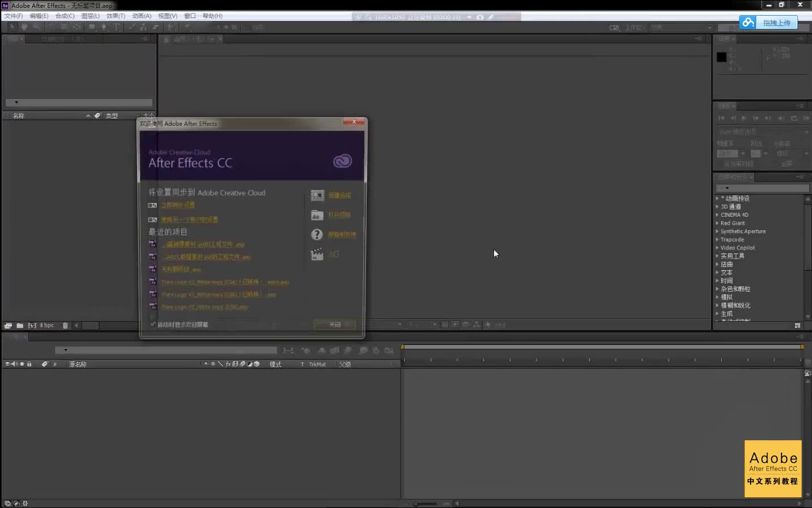Image resolution: width=812 pixels, height=508 pixels.
Task: Click the 打开项目 folder icon in the dialog
Action: coord(316,215)
